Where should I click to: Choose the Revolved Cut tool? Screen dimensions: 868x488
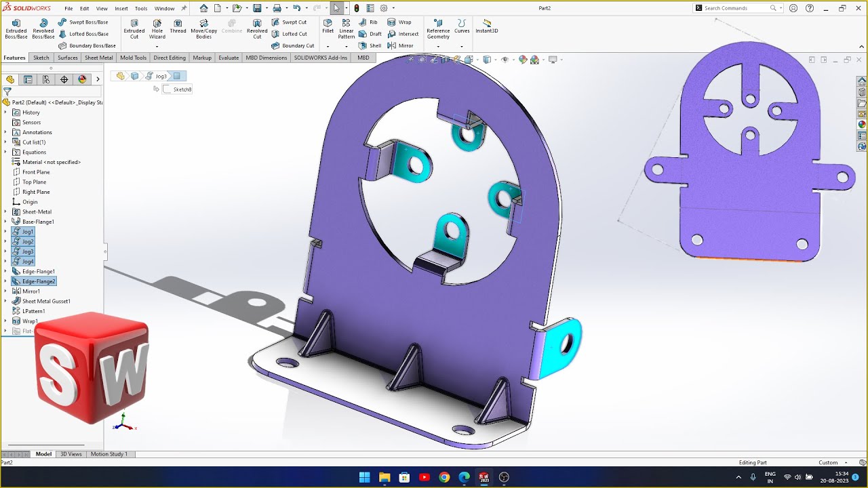click(x=257, y=28)
